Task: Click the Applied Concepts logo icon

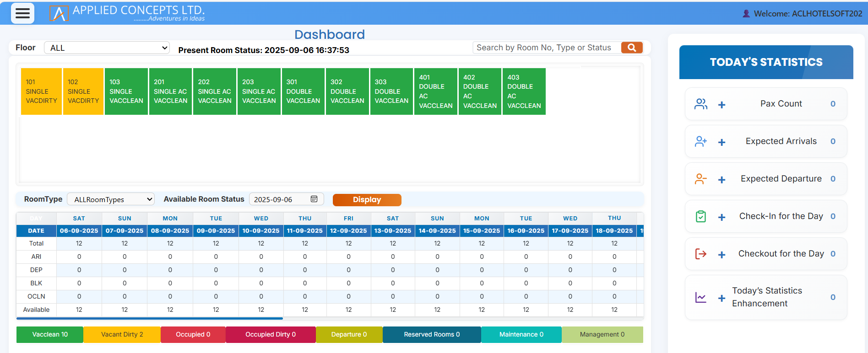Action: (59, 13)
